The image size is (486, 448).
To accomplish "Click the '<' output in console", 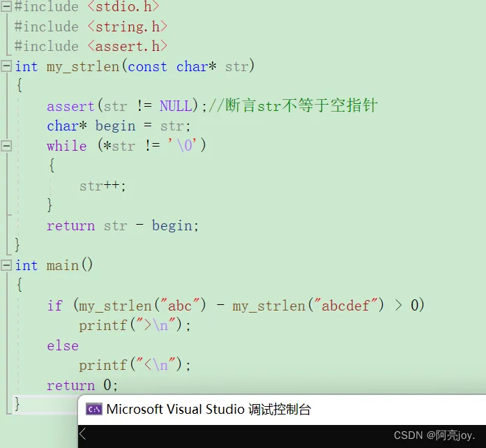I will [83, 434].
